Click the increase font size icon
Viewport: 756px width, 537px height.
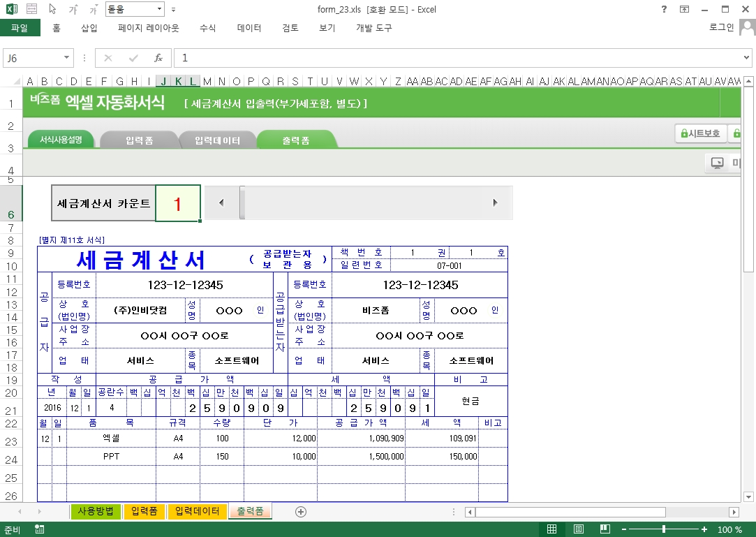pos(74,10)
